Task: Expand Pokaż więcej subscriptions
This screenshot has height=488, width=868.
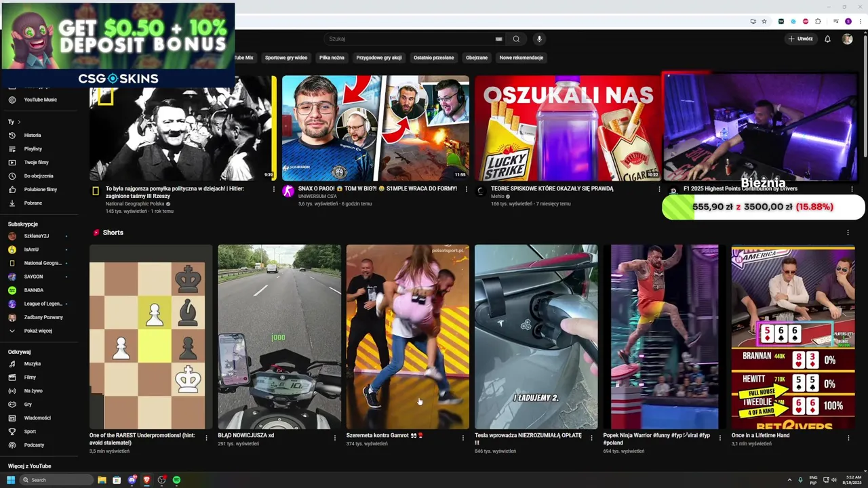Action: click(x=39, y=331)
